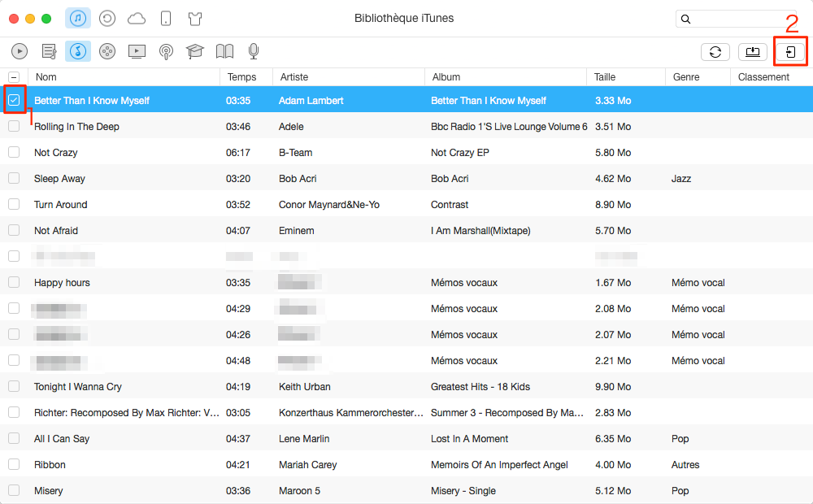Screen dimensions: 813x504
Task: Click the Jazz genre cell
Action: [681, 178]
